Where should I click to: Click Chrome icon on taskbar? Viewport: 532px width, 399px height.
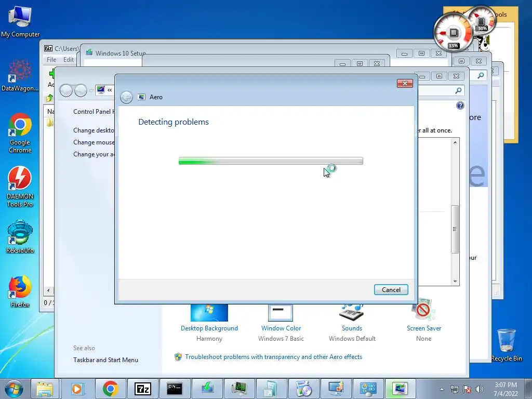110,389
